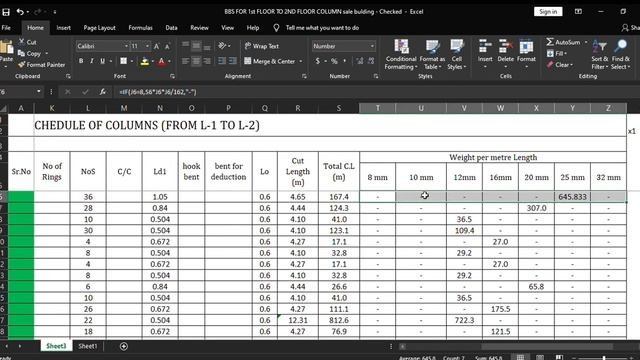Open the File menu

[x=6, y=28]
